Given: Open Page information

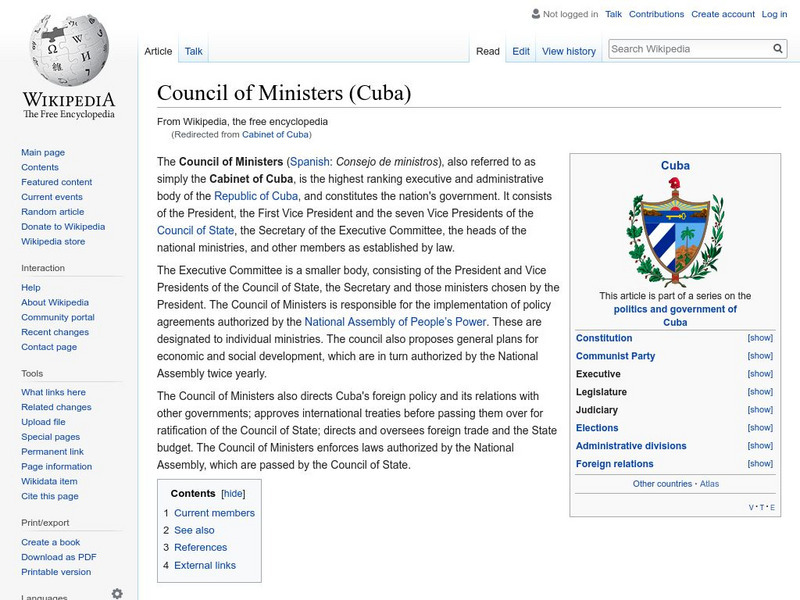Looking at the screenshot, I should [x=57, y=466].
